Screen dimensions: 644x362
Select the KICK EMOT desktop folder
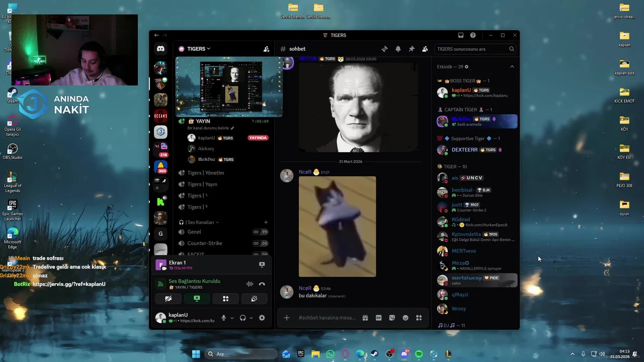click(624, 95)
